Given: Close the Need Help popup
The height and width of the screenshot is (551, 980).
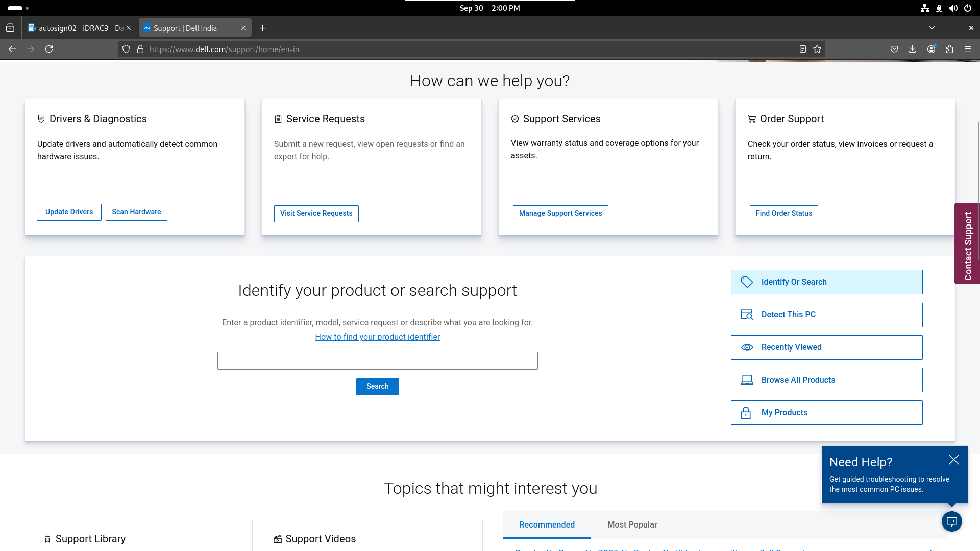Looking at the screenshot, I should coord(954,460).
